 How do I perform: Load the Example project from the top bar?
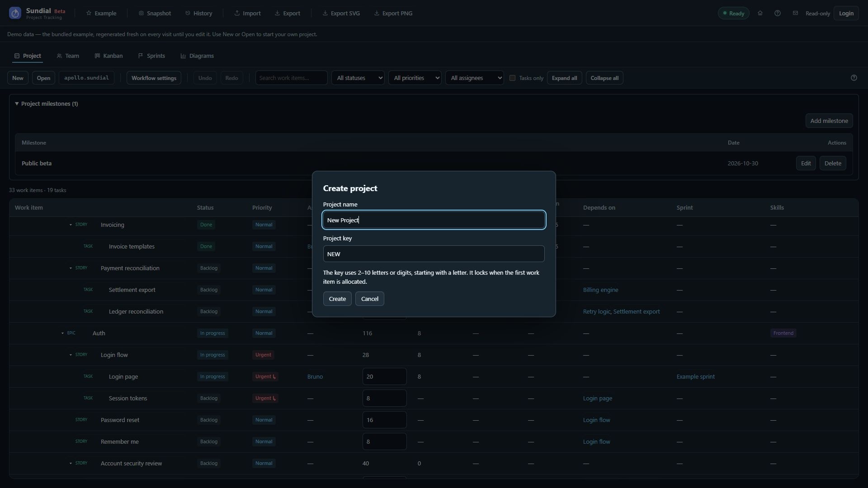[101, 13]
